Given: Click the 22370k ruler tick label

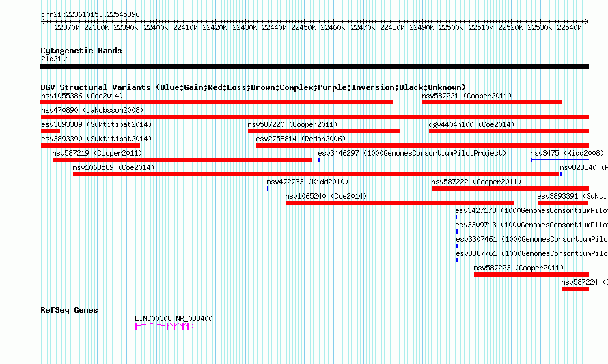Looking at the screenshot, I should tap(67, 27).
